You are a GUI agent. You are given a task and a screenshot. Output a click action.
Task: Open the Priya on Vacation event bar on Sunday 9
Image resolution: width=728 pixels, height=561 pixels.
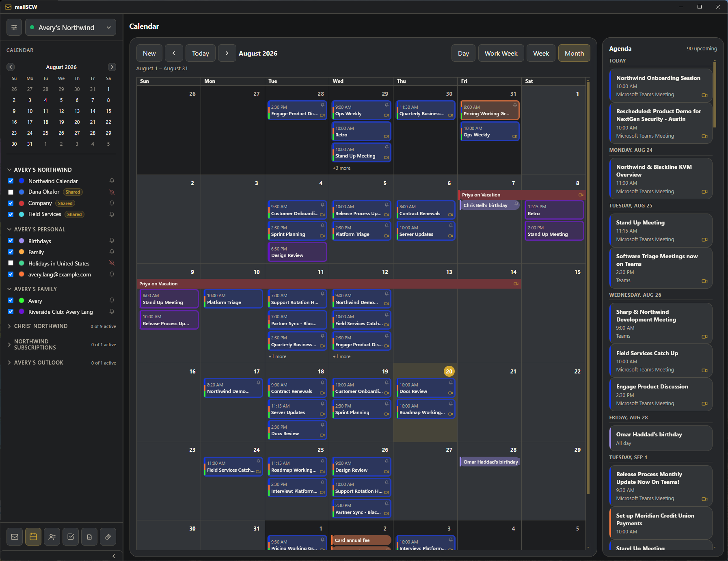(329, 284)
